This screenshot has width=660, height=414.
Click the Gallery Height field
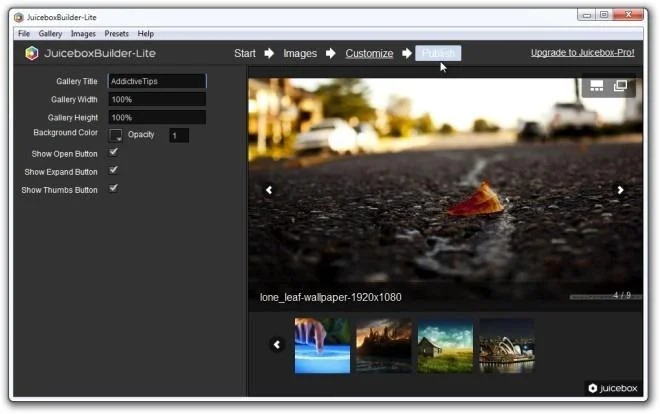tap(157, 117)
